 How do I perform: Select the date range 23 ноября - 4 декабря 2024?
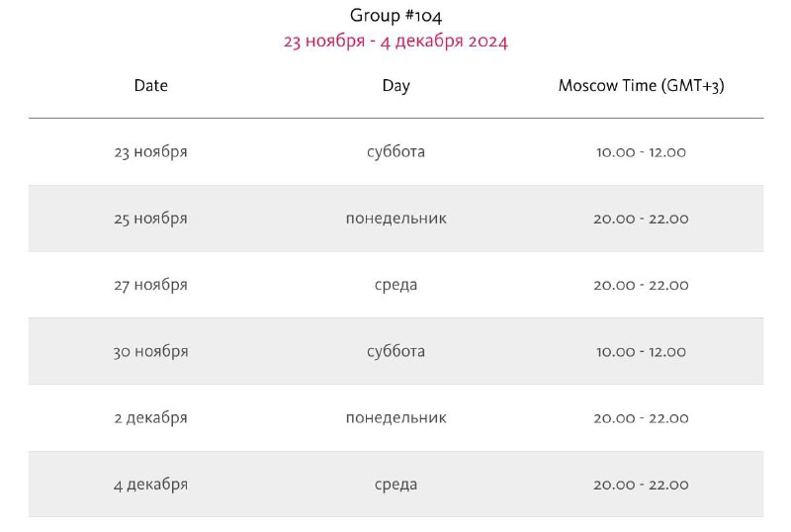click(396, 41)
